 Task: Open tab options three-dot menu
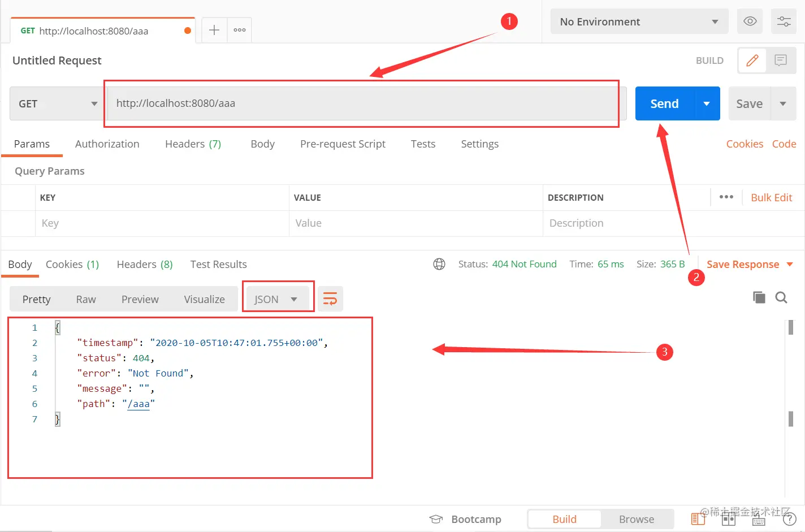(x=240, y=30)
